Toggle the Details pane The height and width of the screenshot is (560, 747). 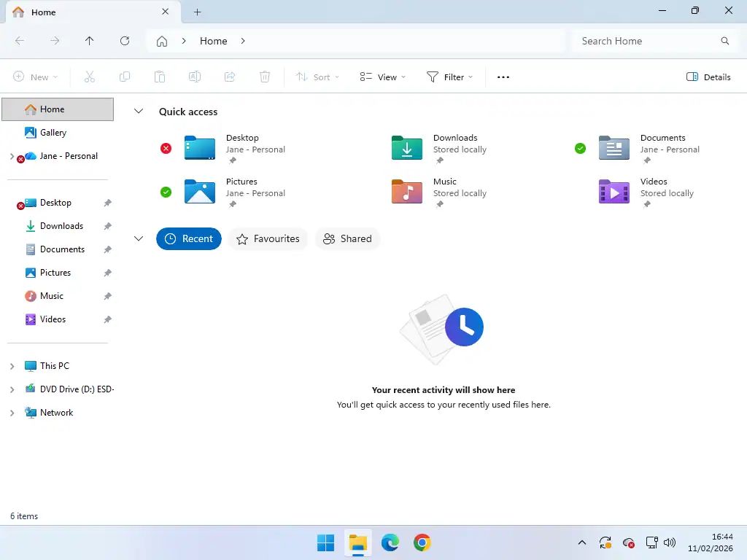707,77
